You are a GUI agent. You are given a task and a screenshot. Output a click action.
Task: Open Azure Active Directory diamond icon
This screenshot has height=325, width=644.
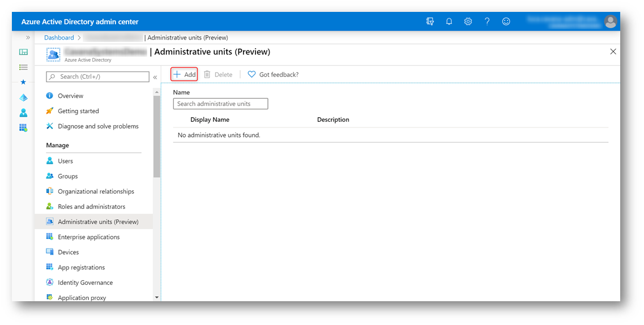[23, 97]
